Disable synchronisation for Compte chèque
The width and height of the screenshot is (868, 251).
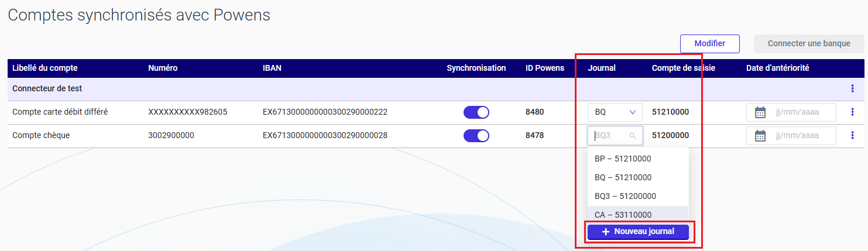(476, 136)
